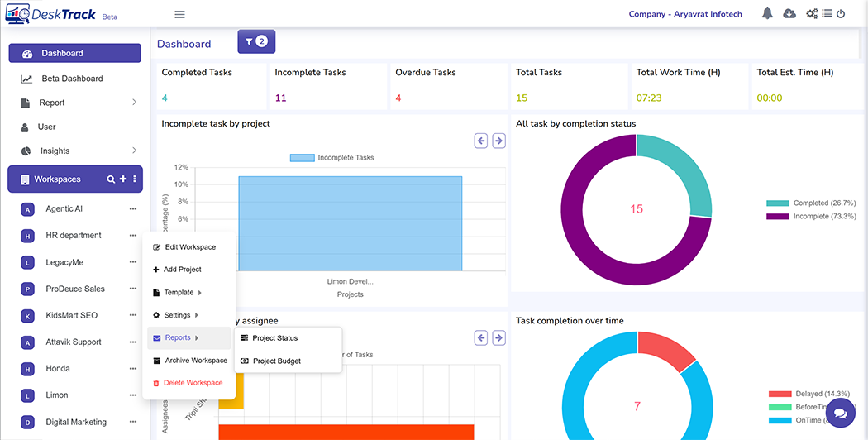868x440 pixels.
Task: Click the search icon in Workspaces header
Action: [x=111, y=179]
